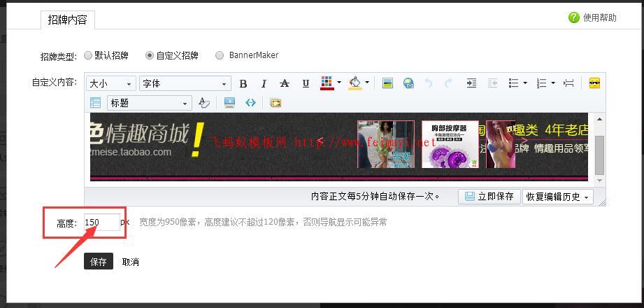644x308 pixels.
Task: Apply italic formatting
Action: click(x=264, y=83)
